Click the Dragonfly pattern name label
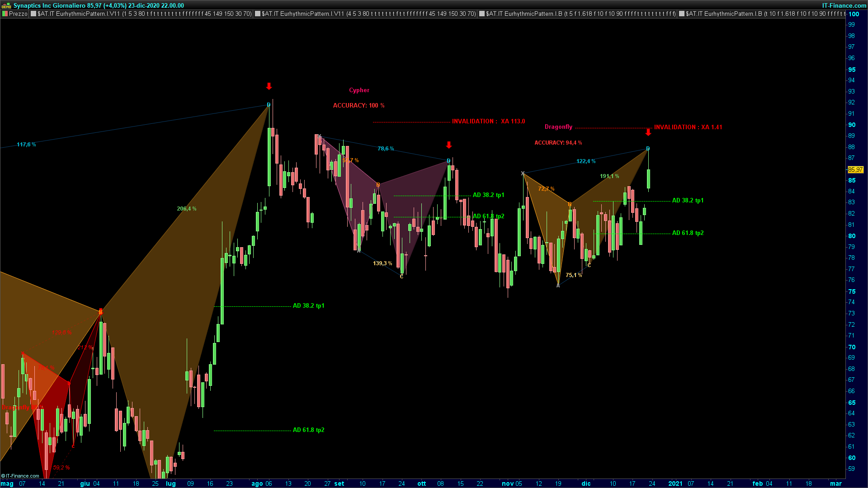This screenshot has width=868, height=488. click(x=558, y=127)
